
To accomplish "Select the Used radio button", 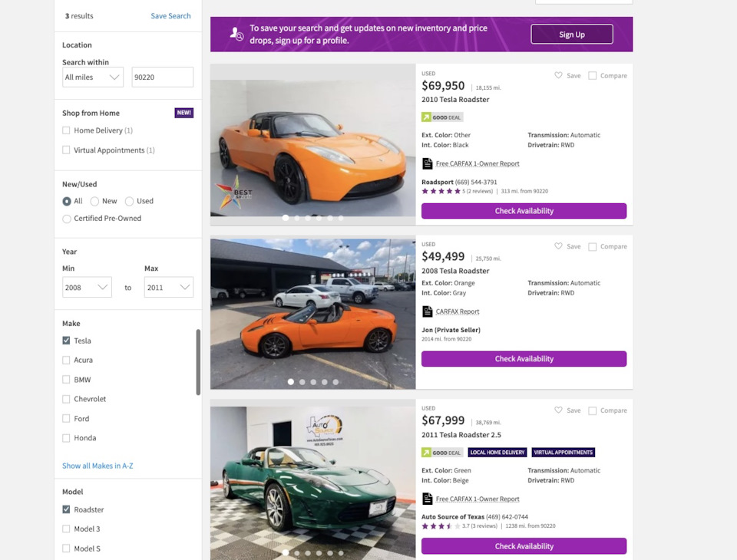I will pos(129,201).
